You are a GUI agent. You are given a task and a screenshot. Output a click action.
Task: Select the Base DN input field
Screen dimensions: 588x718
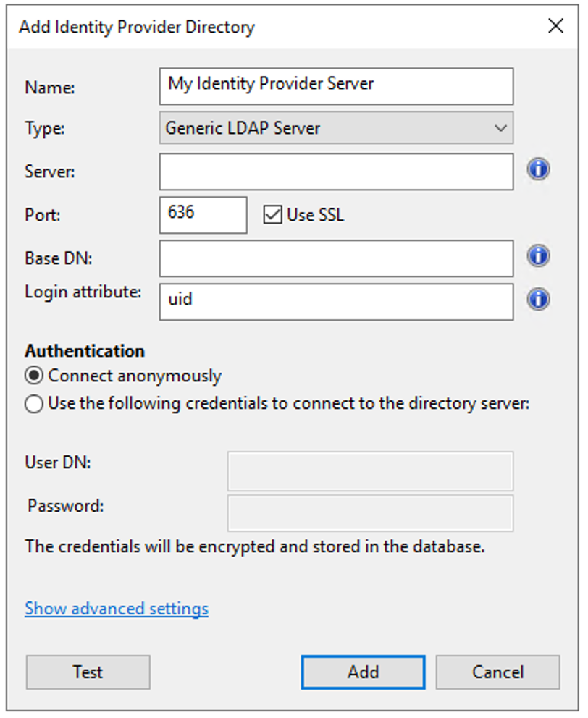coord(337,258)
